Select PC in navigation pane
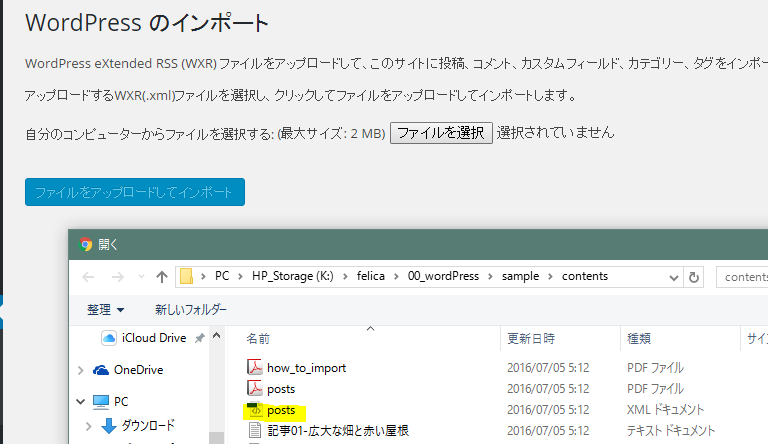The width and height of the screenshot is (768, 444). tap(121, 402)
